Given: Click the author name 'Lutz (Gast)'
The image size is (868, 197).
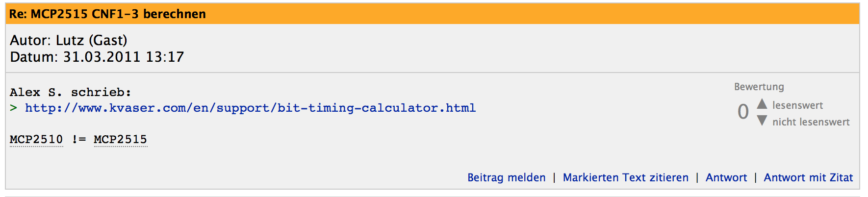Looking at the screenshot, I should pos(92,40).
